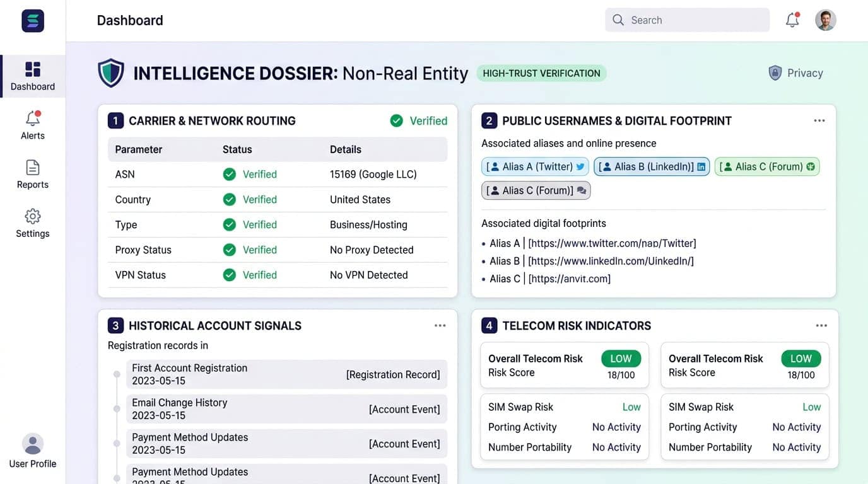Click the ASN row verified check icon
868x484 pixels.
(230, 175)
